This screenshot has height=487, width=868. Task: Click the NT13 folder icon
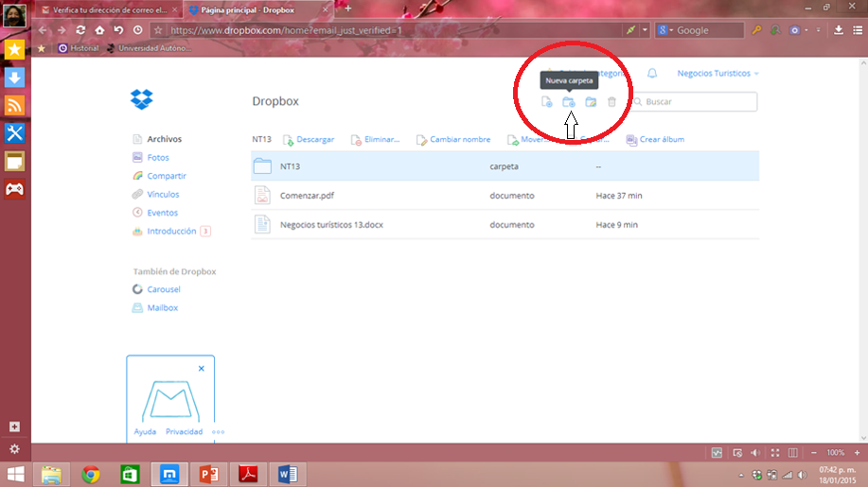pos(262,165)
